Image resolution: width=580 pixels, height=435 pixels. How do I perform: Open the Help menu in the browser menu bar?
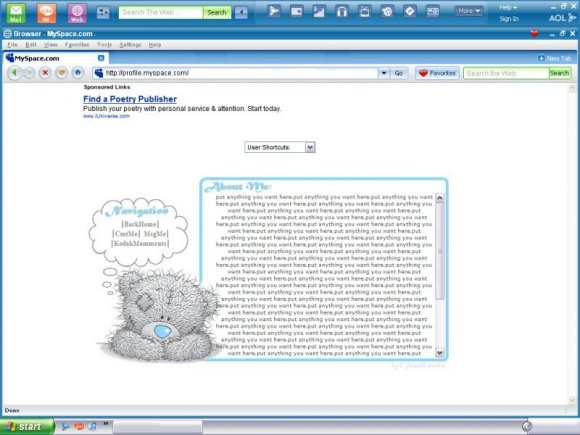point(155,45)
